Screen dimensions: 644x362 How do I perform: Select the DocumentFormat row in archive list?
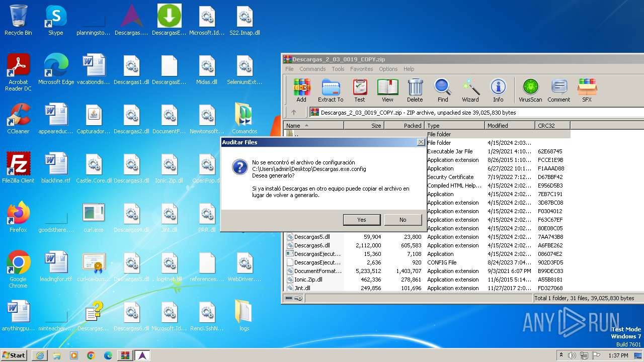[427, 271]
